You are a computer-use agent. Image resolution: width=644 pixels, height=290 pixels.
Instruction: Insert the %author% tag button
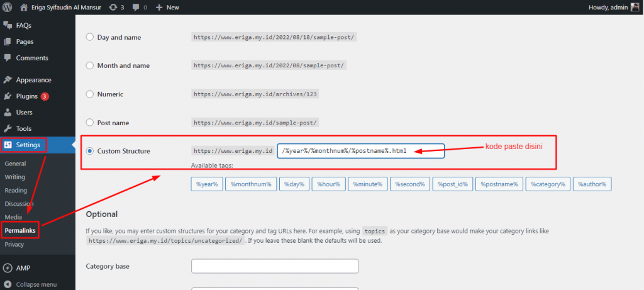tap(592, 184)
